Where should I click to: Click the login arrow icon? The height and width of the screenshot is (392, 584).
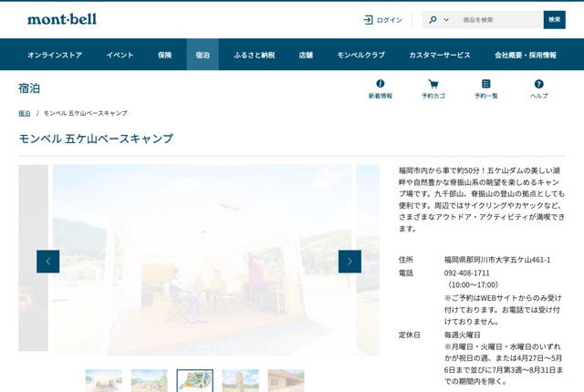(368, 20)
